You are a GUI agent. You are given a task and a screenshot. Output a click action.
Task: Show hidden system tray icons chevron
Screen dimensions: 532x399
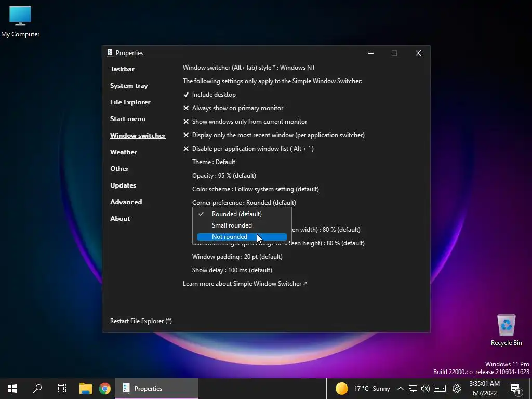click(x=400, y=389)
